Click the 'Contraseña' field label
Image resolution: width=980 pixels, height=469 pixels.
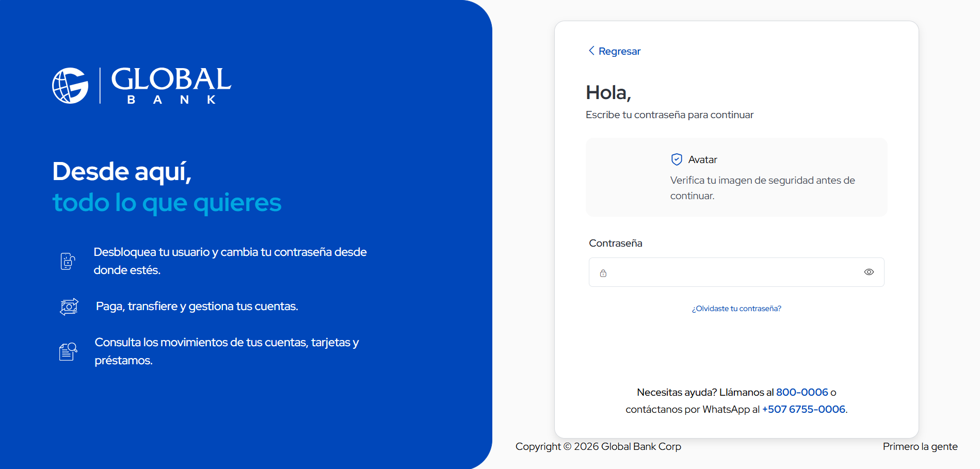pyautogui.click(x=616, y=243)
